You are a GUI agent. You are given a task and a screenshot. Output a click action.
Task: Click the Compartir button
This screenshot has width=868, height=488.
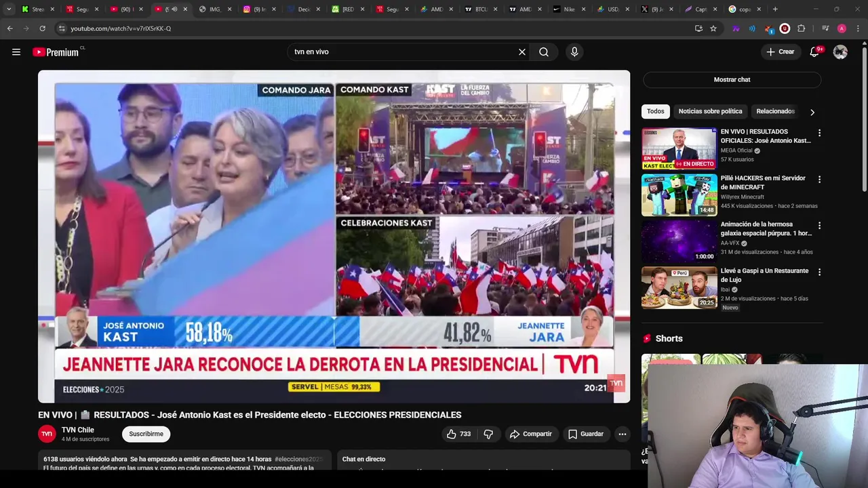530,434
